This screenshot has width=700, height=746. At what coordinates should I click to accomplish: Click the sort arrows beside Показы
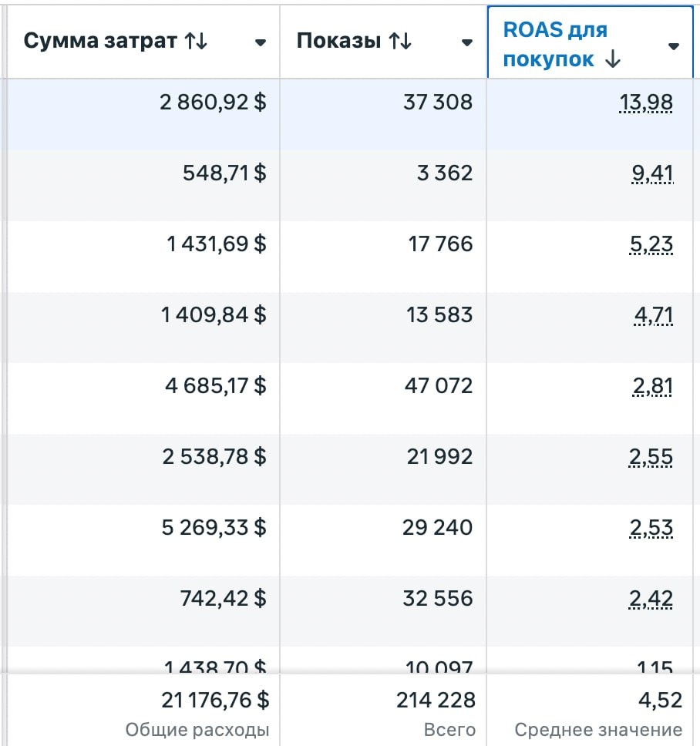(x=400, y=42)
